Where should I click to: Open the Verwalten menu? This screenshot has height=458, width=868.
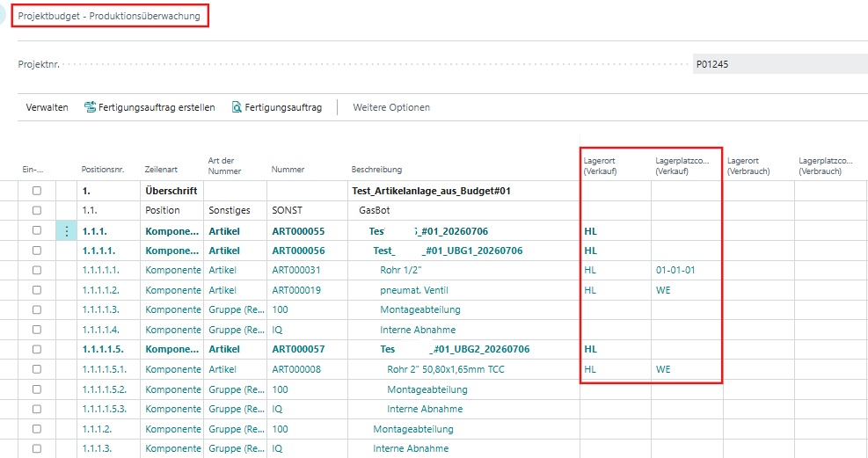coord(47,107)
